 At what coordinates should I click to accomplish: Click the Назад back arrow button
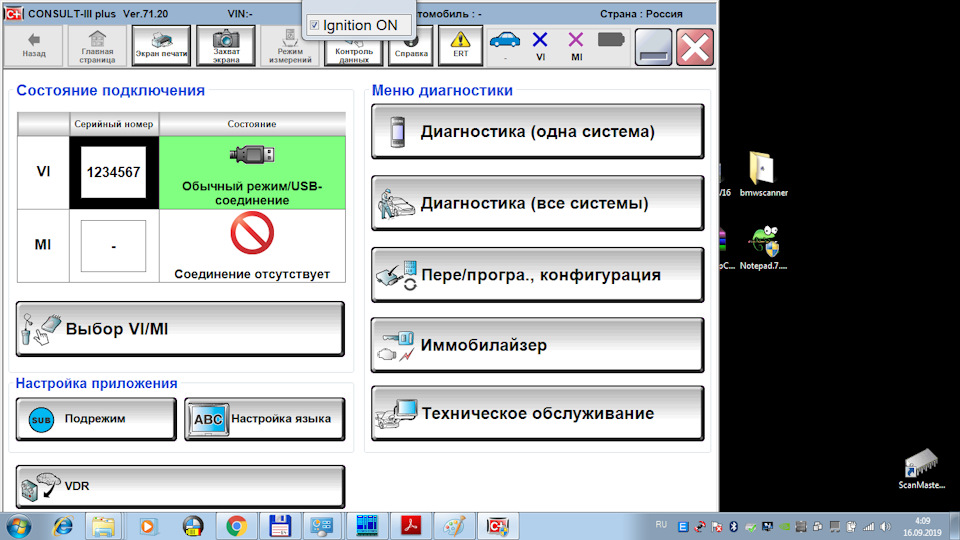[34, 45]
